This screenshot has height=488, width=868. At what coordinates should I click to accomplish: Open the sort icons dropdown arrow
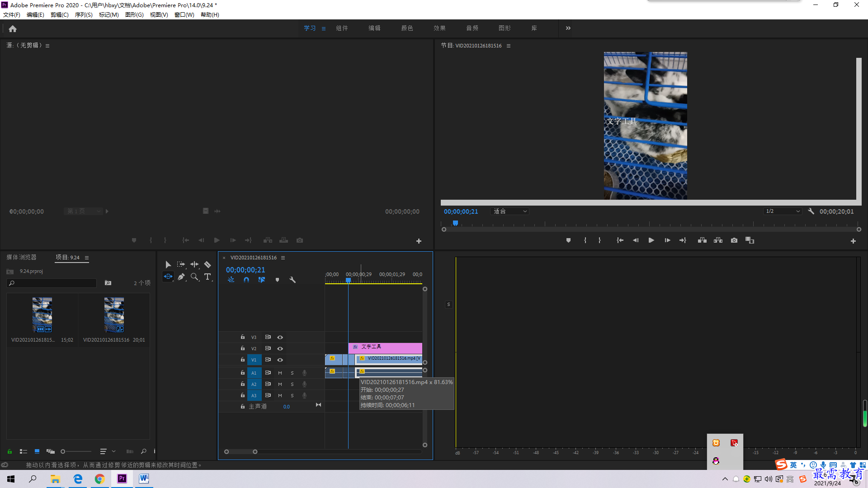114,451
